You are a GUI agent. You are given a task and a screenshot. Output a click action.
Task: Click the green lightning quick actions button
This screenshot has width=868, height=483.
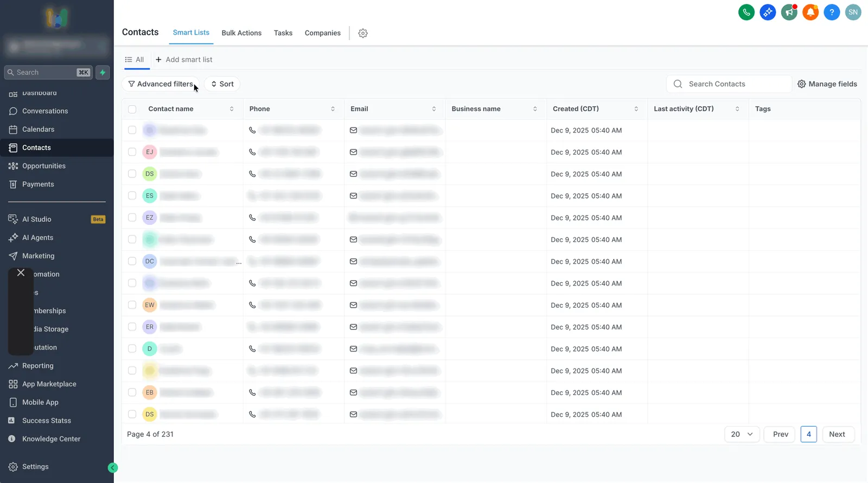tap(103, 72)
